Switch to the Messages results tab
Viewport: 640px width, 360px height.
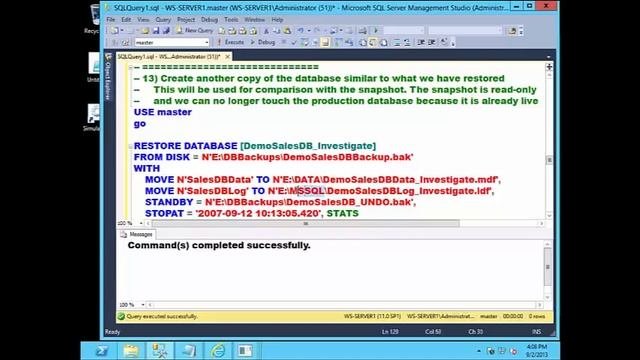click(x=136, y=234)
